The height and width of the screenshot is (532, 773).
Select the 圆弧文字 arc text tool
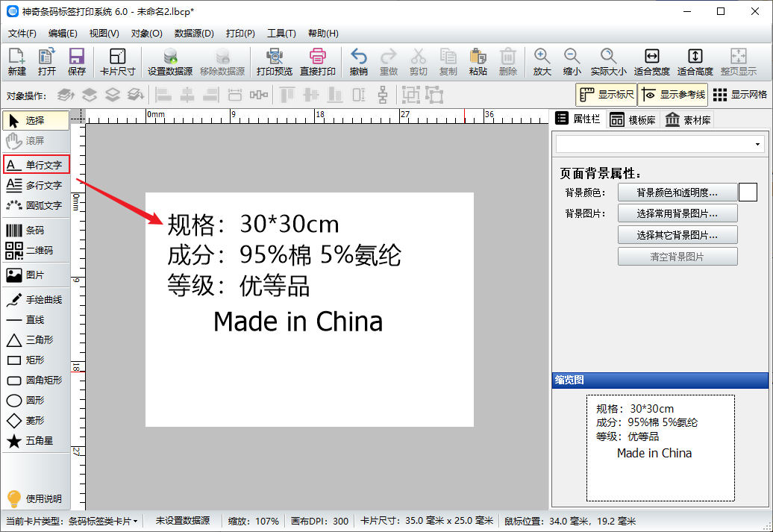coord(36,206)
